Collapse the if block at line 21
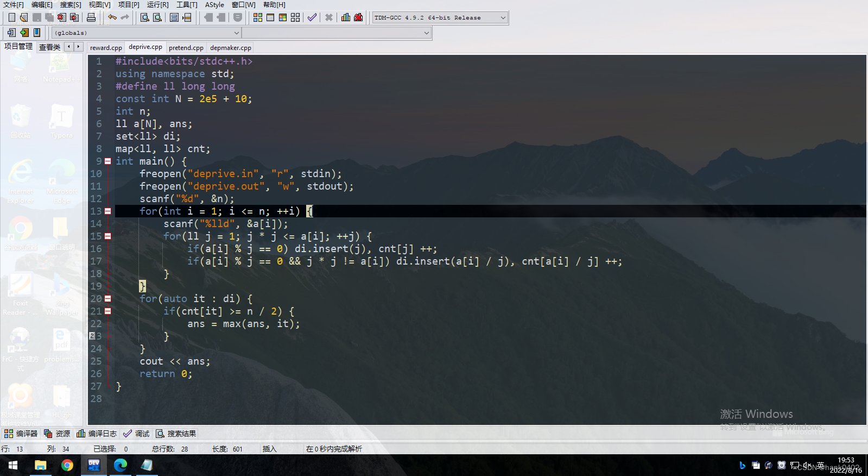This screenshot has height=476, width=868. coord(108,311)
